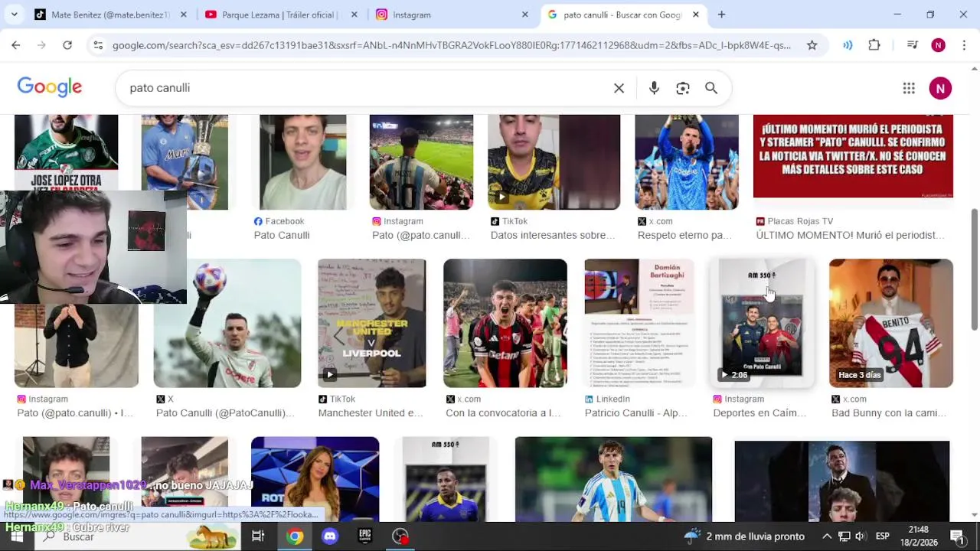Select the pato canulli Google tab
This screenshot has height=551, width=980.
coord(622,15)
